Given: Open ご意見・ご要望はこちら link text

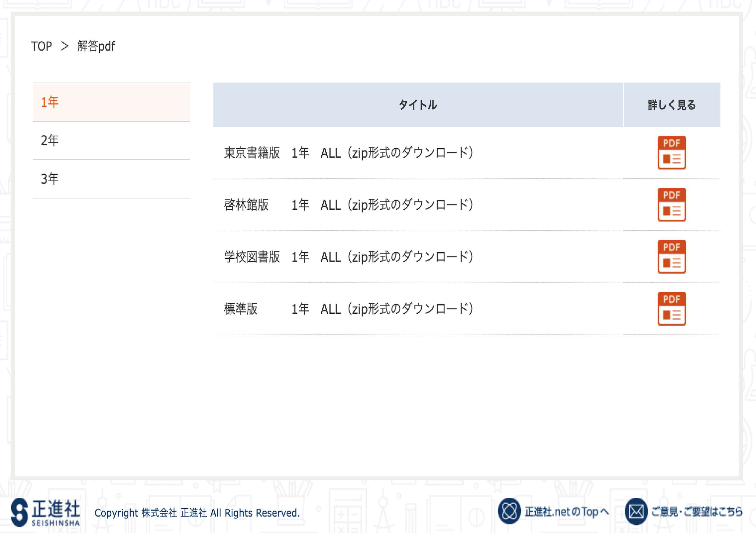Looking at the screenshot, I should pyautogui.click(x=697, y=512).
